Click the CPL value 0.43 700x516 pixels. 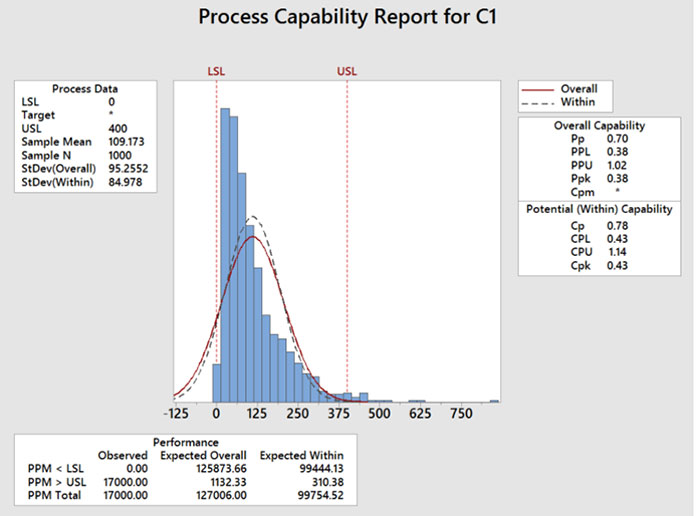(x=617, y=239)
